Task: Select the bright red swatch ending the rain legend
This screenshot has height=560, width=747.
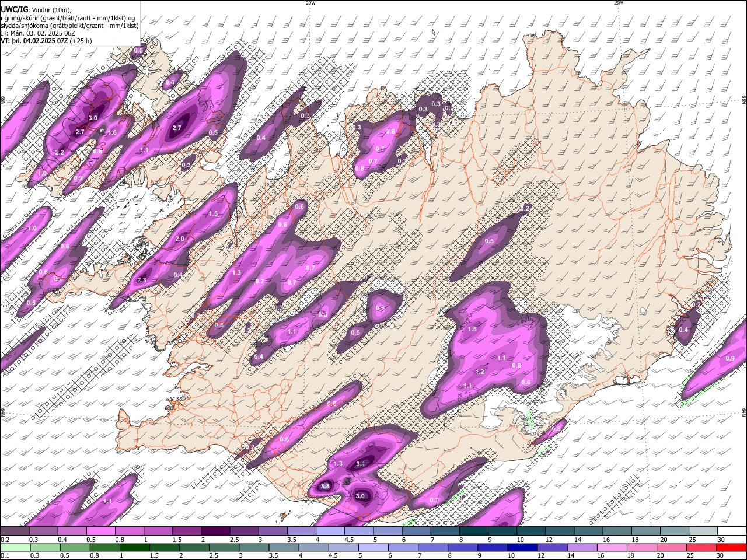Action: 731,547
